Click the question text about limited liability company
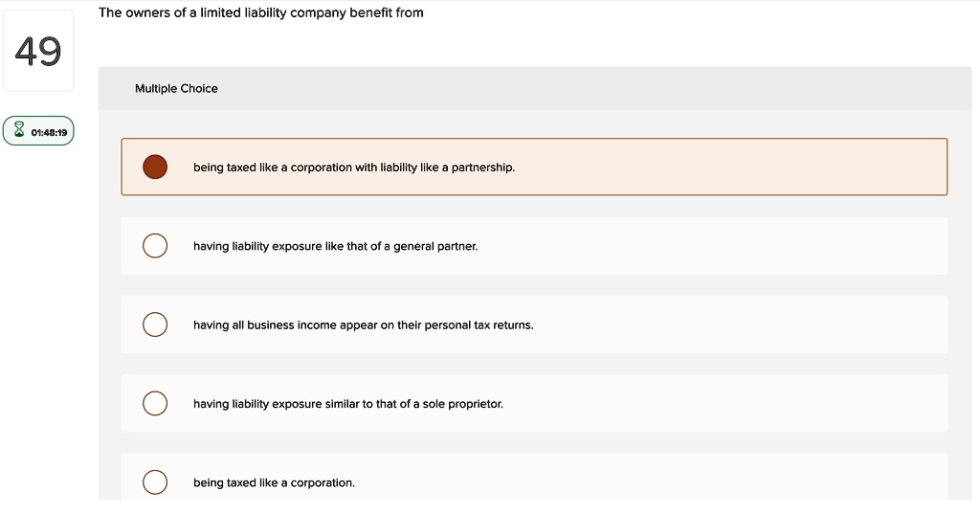Viewport: 980px width, 514px height. pos(260,12)
